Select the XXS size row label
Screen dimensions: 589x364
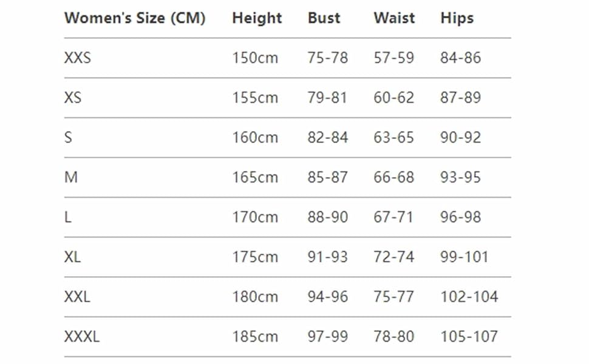(x=77, y=58)
